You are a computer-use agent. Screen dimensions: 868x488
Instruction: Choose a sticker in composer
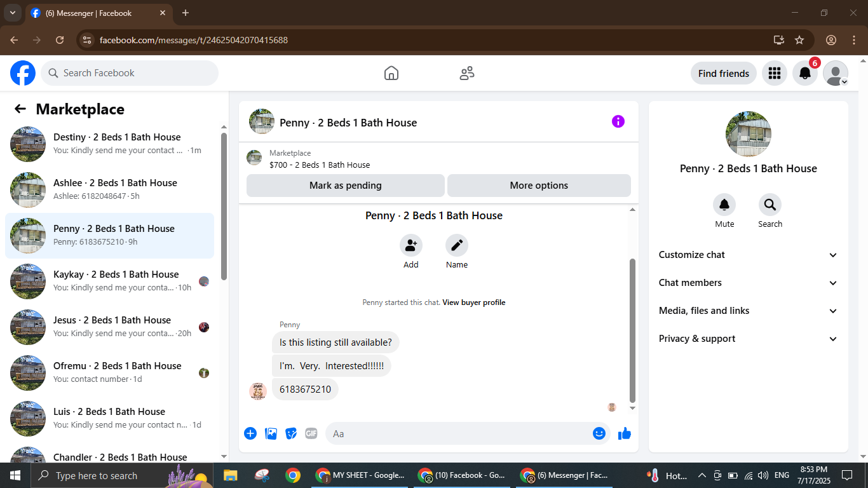click(x=291, y=433)
